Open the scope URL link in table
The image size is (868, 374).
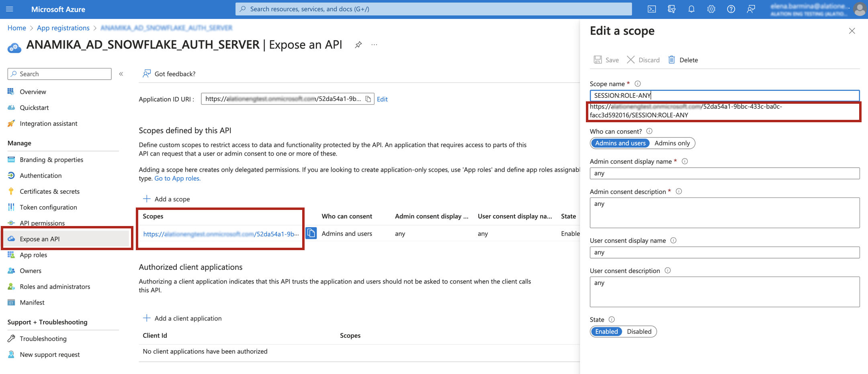point(221,234)
